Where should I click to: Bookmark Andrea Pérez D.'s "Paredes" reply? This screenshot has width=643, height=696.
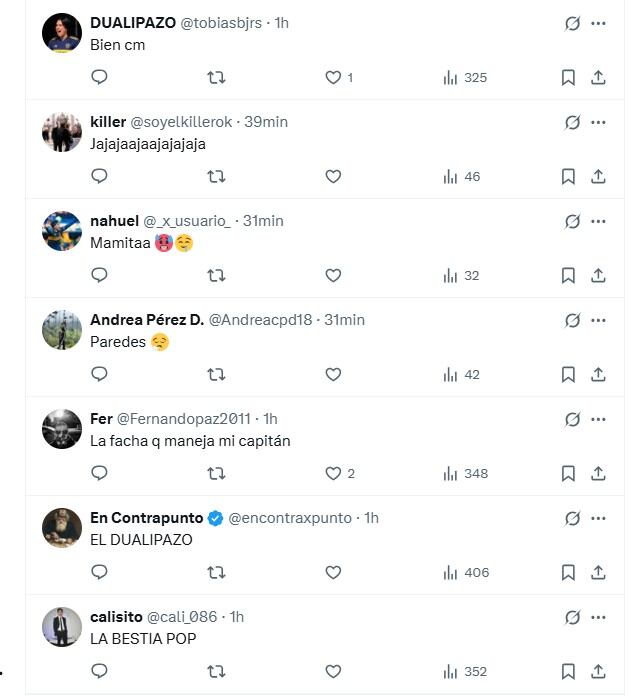(x=568, y=374)
